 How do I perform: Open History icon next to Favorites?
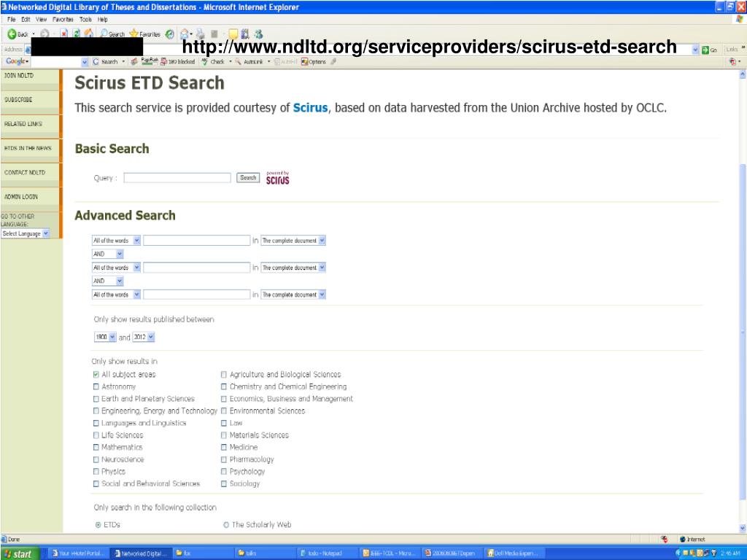(169, 34)
